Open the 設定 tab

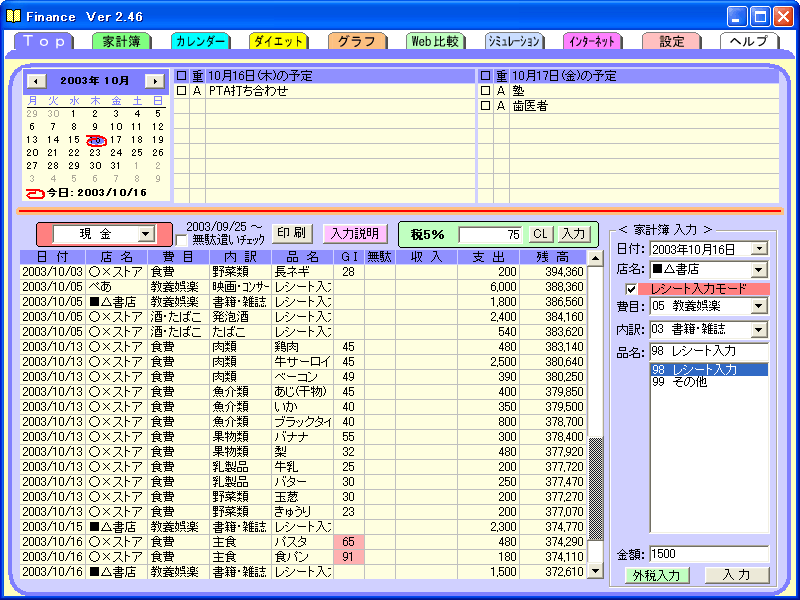(671, 41)
